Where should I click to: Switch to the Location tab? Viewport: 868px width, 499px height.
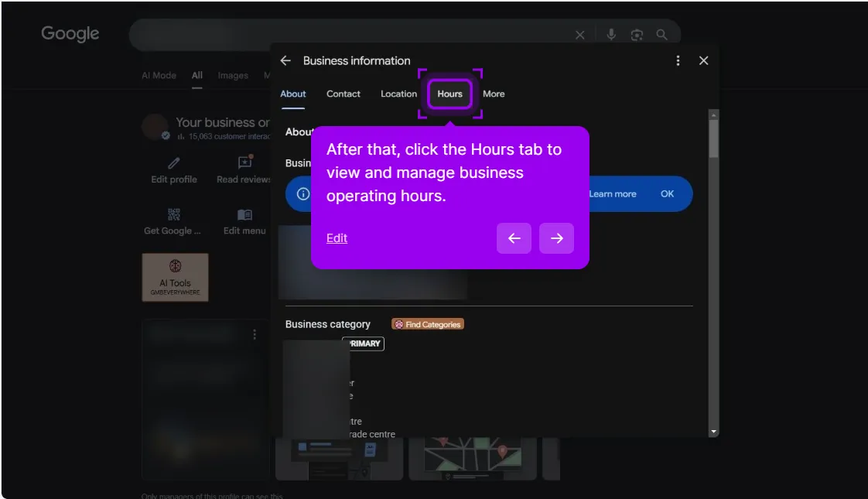tap(398, 94)
